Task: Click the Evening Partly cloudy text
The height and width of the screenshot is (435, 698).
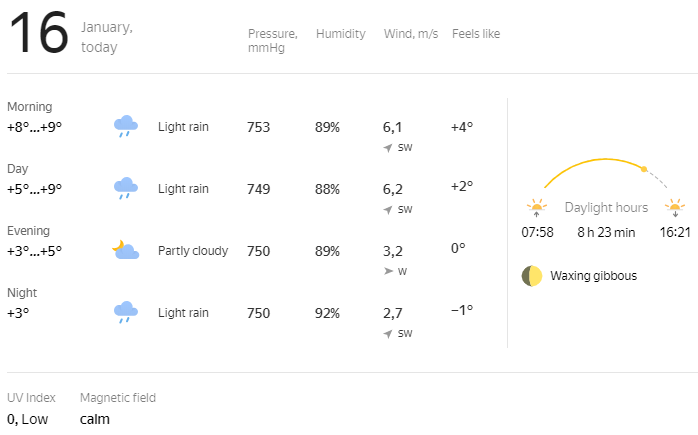Action: (x=193, y=251)
